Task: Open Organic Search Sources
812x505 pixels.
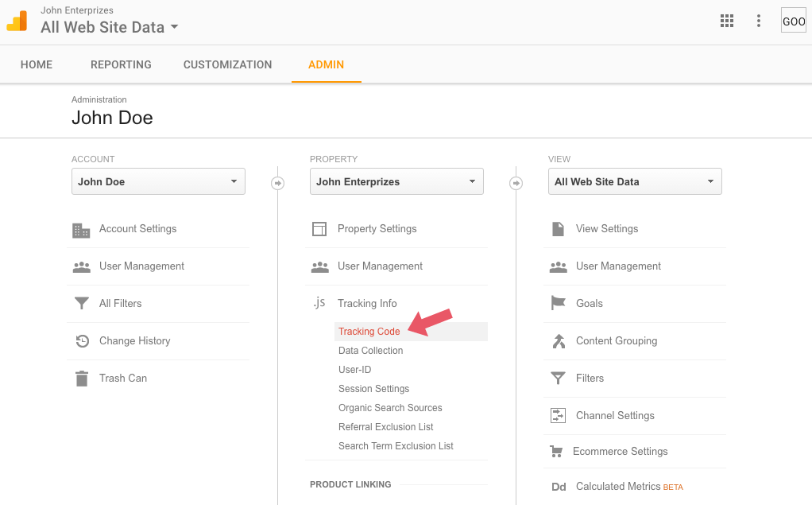Action: point(390,408)
